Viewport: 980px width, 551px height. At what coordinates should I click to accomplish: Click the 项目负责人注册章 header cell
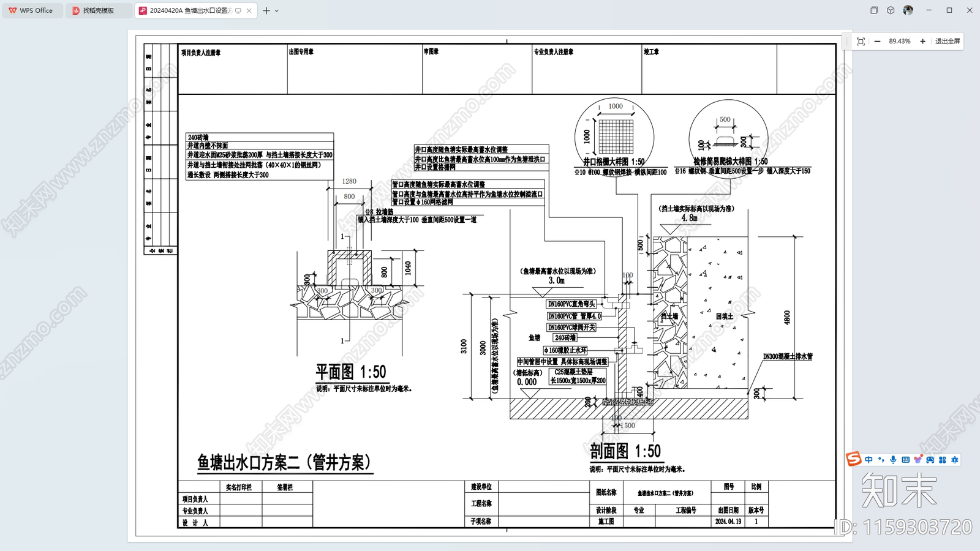coord(233,69)
